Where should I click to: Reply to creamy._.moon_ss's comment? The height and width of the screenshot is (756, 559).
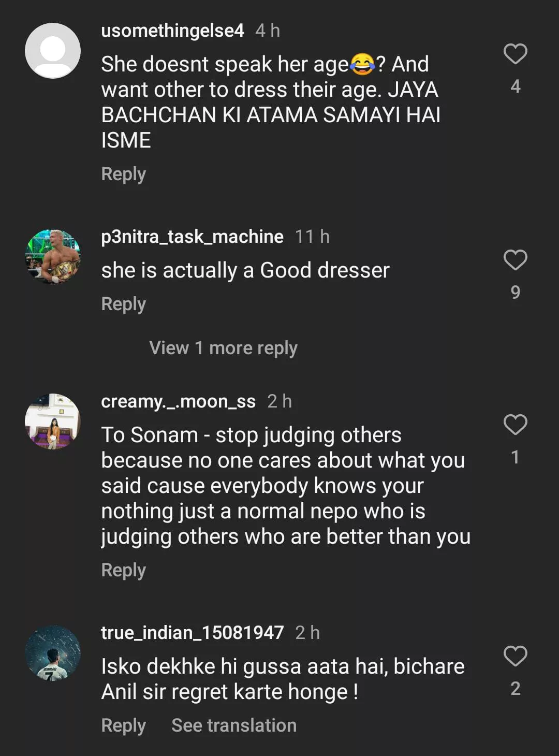(123, 570)
